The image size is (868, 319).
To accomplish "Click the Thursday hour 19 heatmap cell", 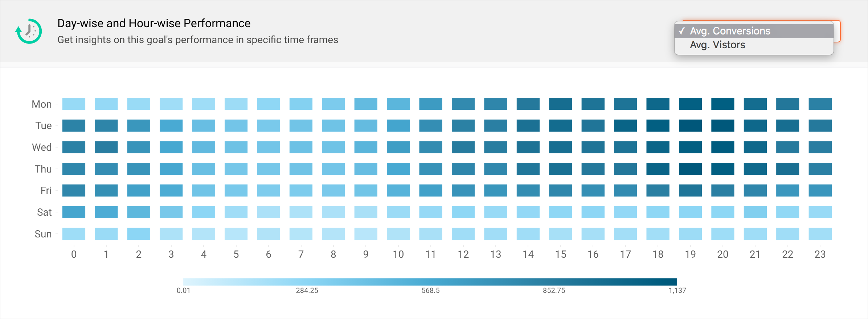I will [x=690, y=169].
